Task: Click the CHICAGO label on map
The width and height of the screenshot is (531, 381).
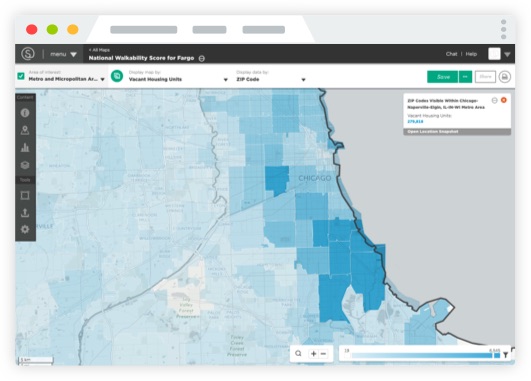Action: tap(315, 178)
